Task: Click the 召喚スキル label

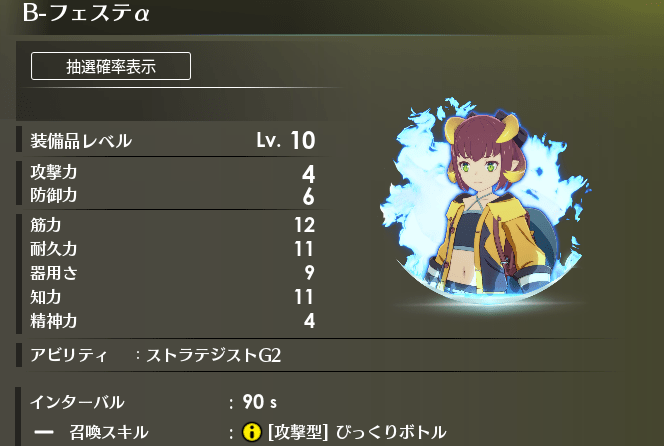Action: click(x=109, y=432)
